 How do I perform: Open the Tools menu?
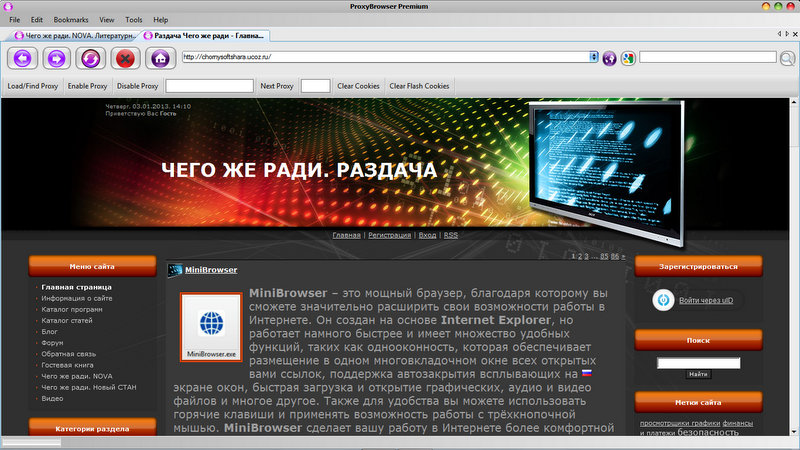coord(134,20)
